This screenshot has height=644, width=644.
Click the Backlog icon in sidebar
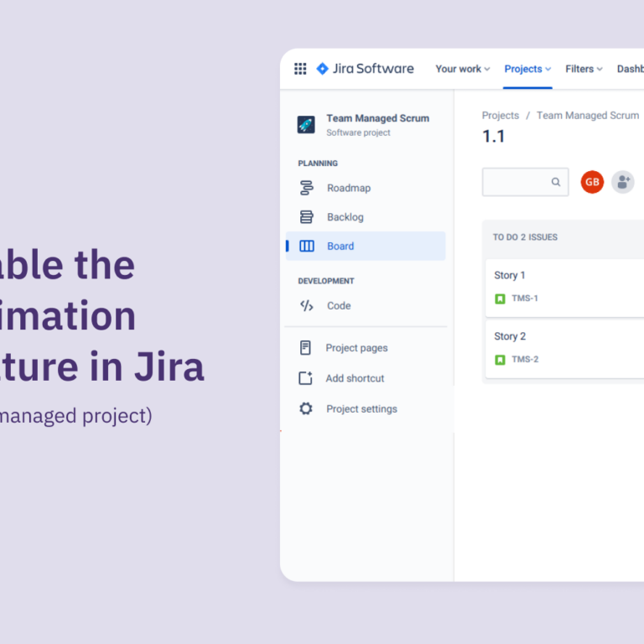pos(306,217)
